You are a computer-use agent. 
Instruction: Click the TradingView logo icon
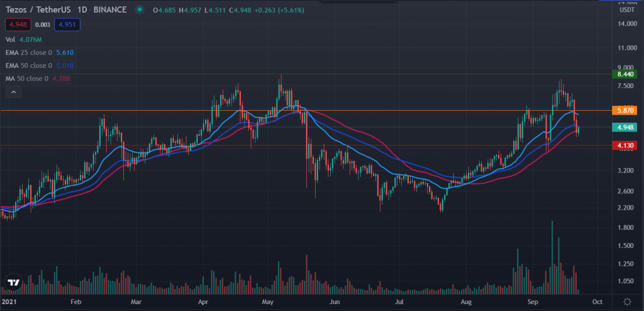point(13,283)
